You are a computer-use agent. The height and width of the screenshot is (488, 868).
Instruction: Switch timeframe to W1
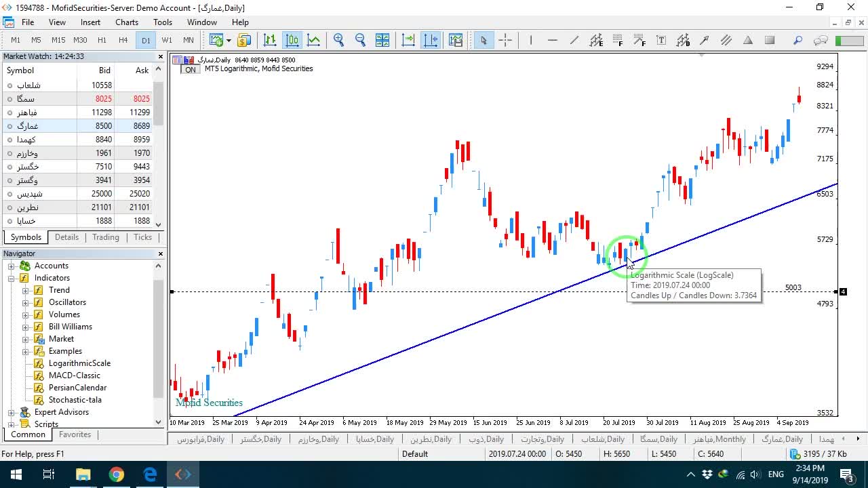click(167, 40)
